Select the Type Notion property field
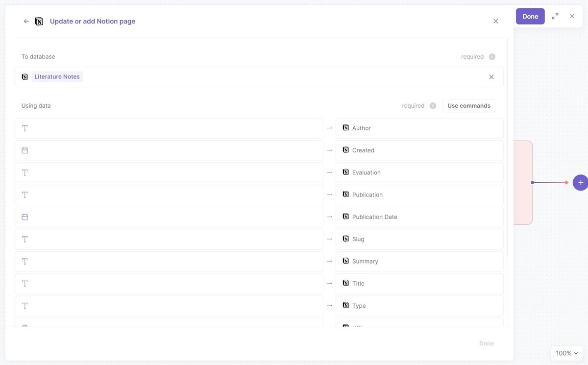Screen dimensions: 588x365 tap(419, 306)
